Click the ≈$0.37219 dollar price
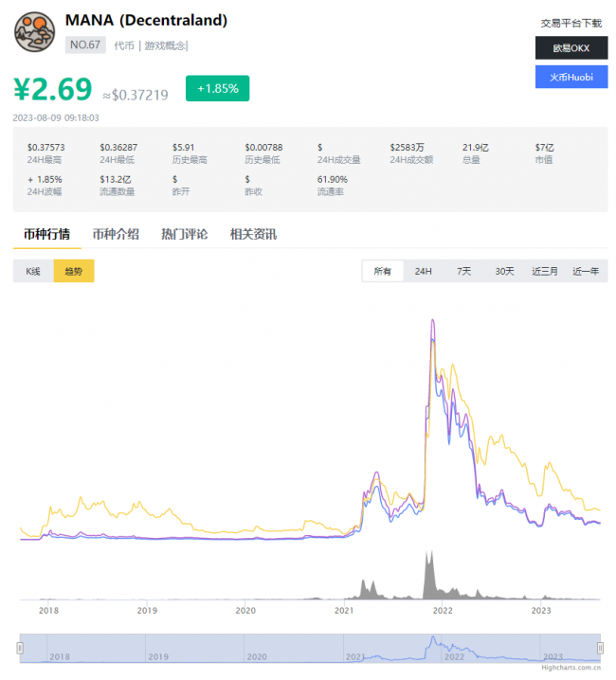The height and width of the screenshot is (680, 616). [x=136, y=95]
